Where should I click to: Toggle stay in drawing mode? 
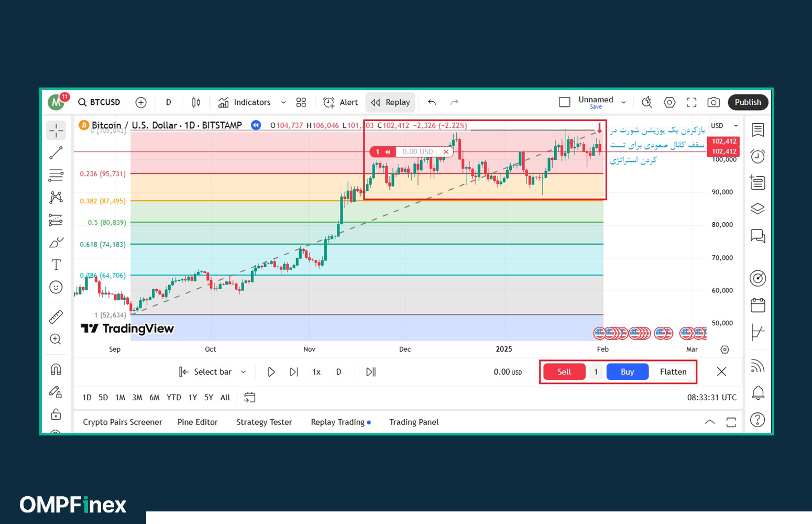tap(56, 392)
